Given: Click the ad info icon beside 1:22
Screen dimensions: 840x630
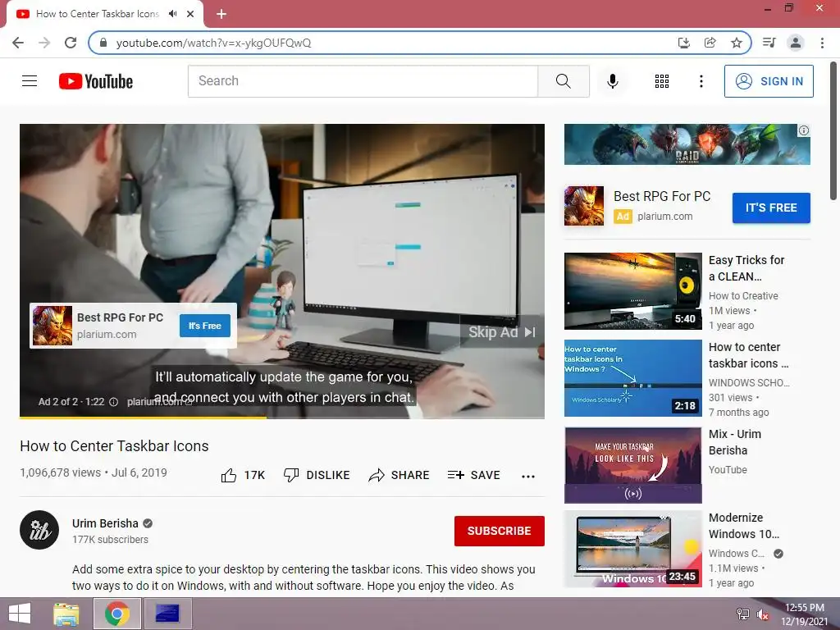Looking at the screenshot, I should pos(113,402).
